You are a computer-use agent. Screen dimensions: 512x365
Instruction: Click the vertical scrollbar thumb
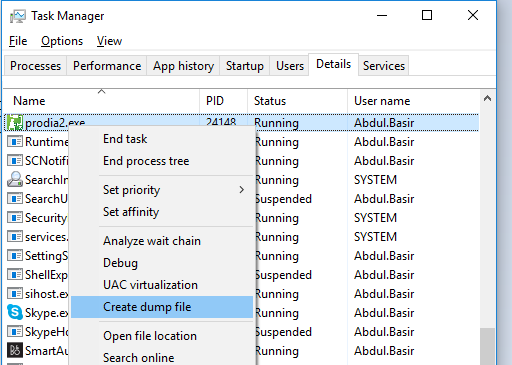pos(487,347)
